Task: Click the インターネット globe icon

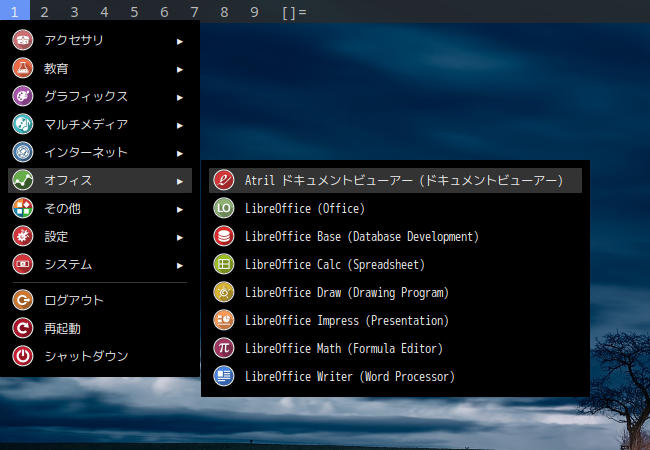Action: coord(22,152)
